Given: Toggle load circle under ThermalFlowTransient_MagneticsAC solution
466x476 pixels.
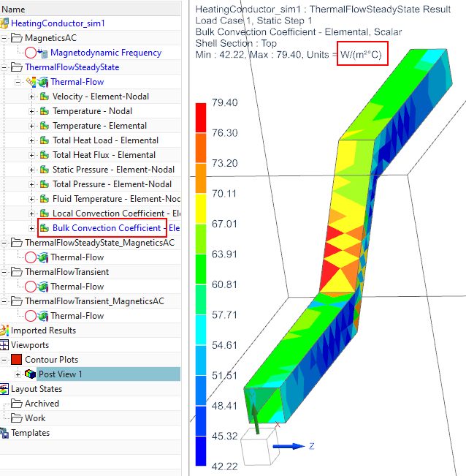Looking at the screenshot, I should click(x=30, y=316).
